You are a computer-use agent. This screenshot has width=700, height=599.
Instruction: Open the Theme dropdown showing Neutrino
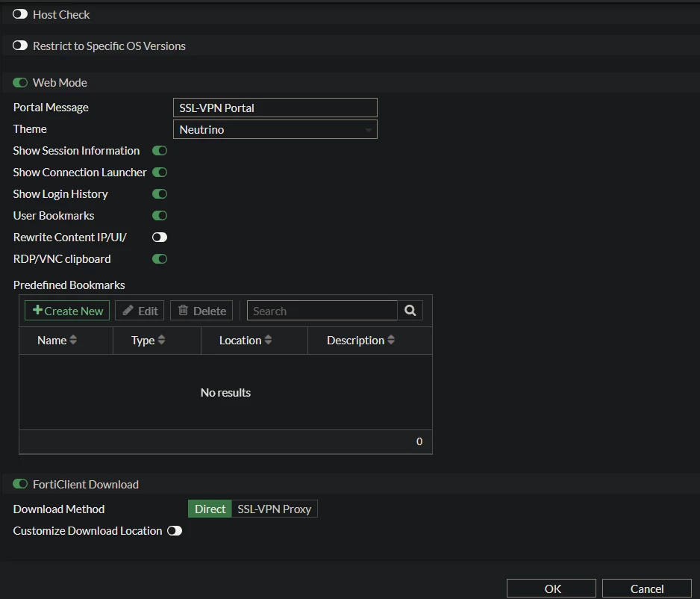275,129
